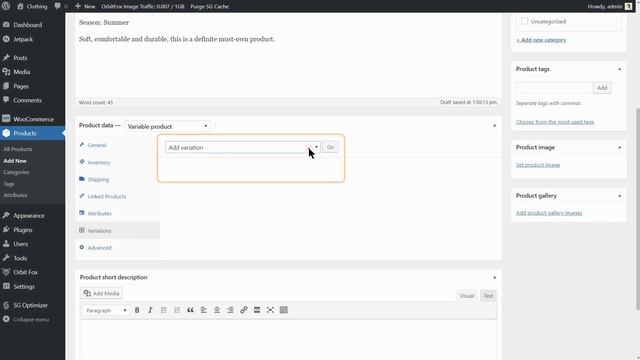Viewport: 640px width, 360px height.
Task: Click New in the admin bar
Action: point(85,6)
